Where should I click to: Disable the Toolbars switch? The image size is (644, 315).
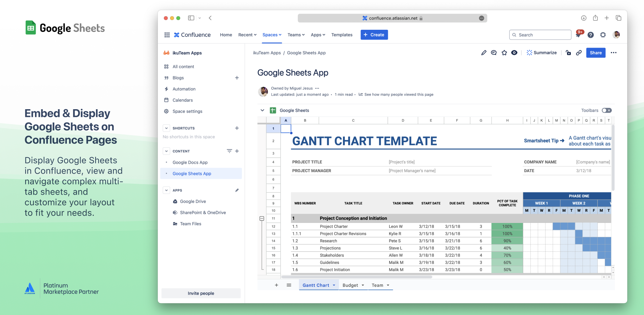(606, 110)
